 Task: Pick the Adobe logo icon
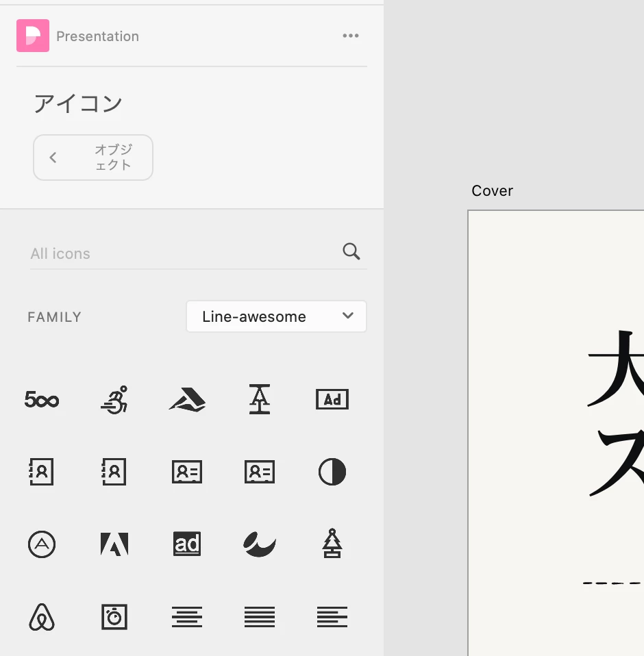[x=114, y=544]
